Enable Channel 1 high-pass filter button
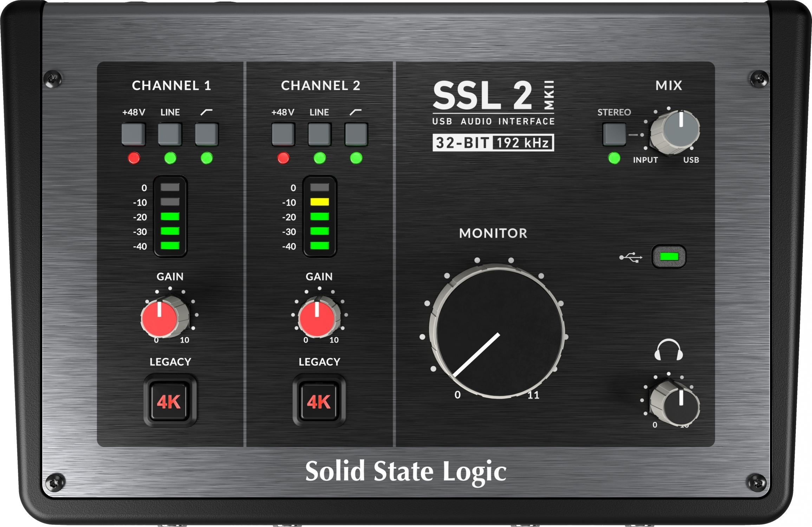The width and height of the screenshot is (812, 527). click(207, 134)
